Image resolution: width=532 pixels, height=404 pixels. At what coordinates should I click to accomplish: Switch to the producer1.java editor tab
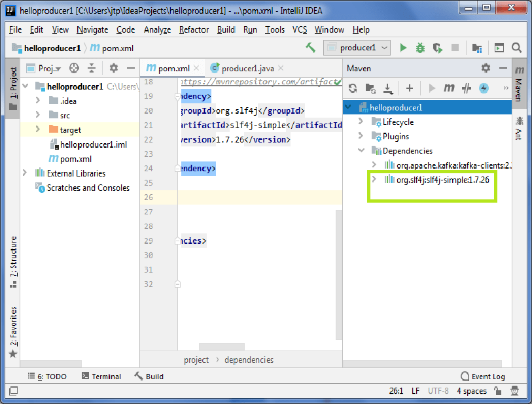click(x=248, y=69)
